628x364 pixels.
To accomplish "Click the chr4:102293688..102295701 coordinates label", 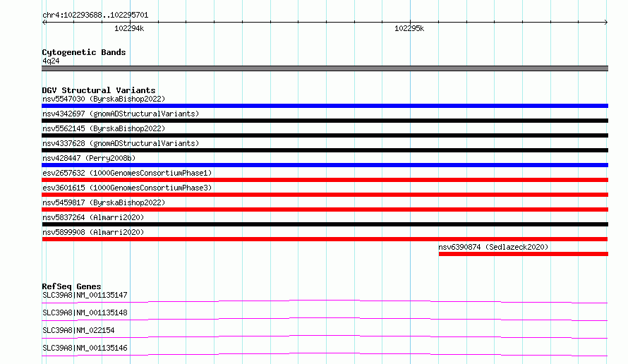I will tap(95, 15).
